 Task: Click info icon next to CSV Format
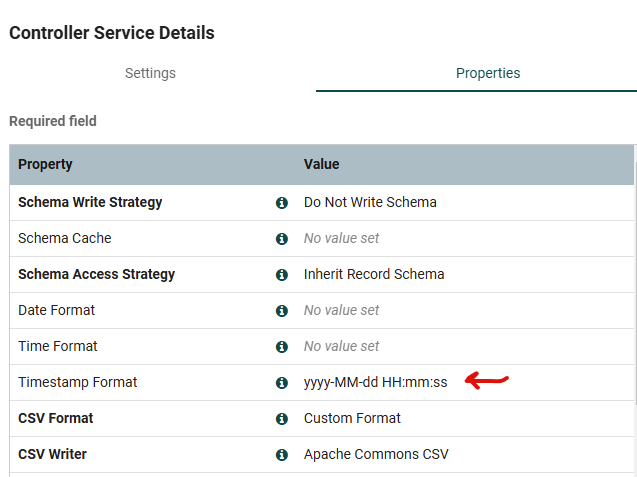click(282, 419)
